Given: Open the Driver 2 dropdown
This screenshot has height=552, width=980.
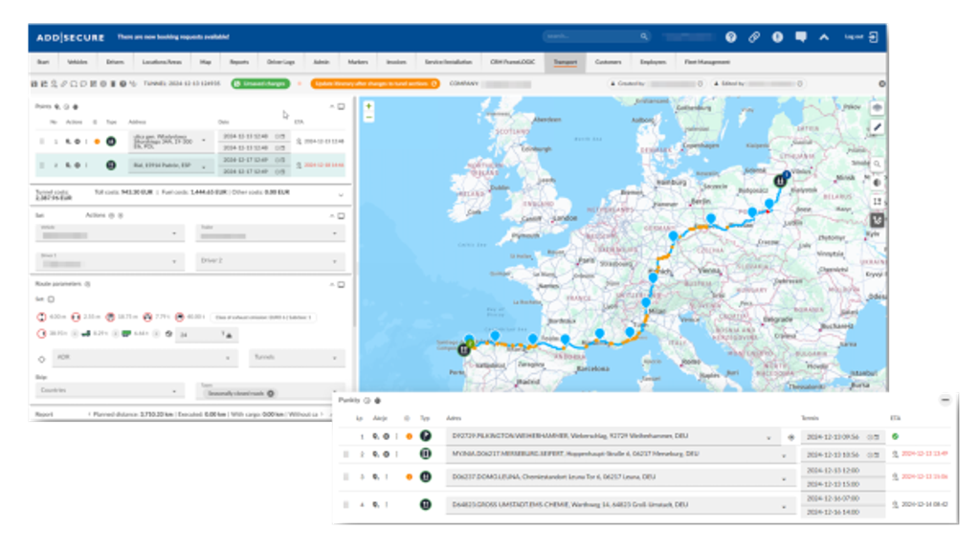Looking at the screenshot, I should [x=271, y=261].
